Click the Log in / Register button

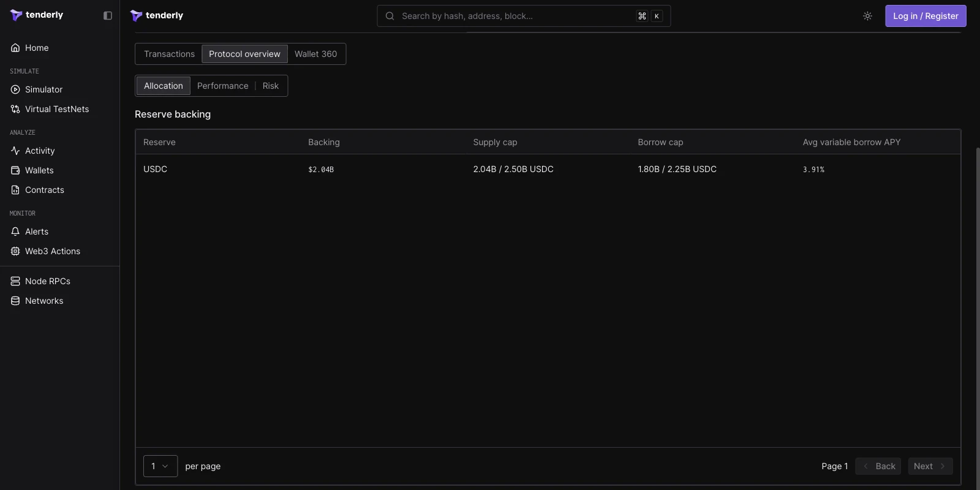coord(925,16)
